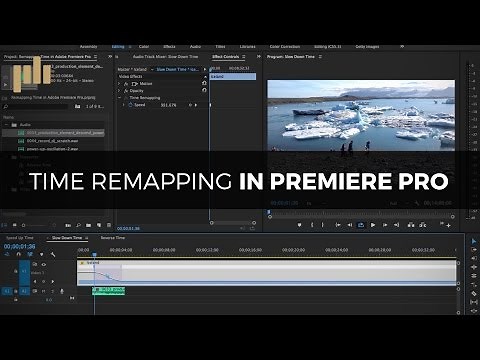Open the Program monitor panel menu
The height and width of the screenshot is (360, 480).
click(320, 57)
